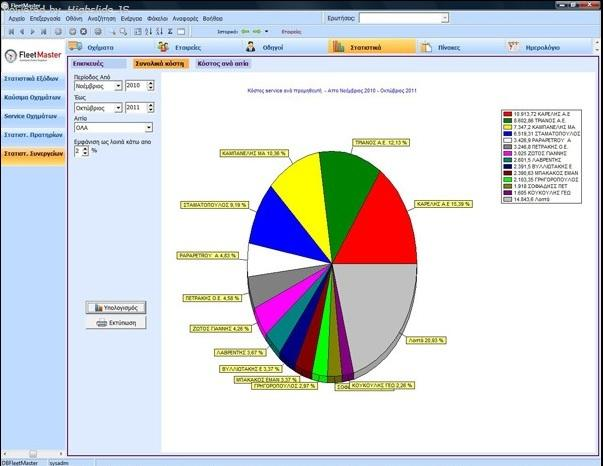604x466 pixels.
Task: Open the Αιτία dropdown showing ΟΛΑ
Action: click(x=149, y=127)
